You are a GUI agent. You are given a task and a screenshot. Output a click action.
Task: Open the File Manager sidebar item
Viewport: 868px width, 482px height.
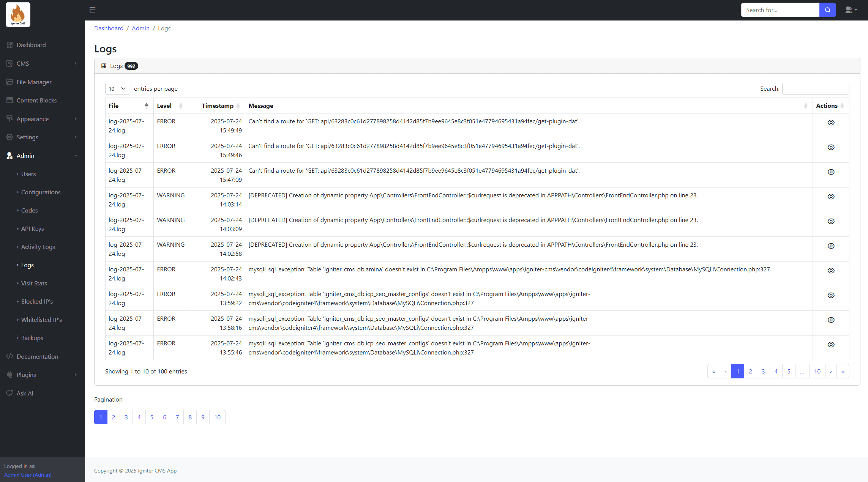[x=34, y=82]
